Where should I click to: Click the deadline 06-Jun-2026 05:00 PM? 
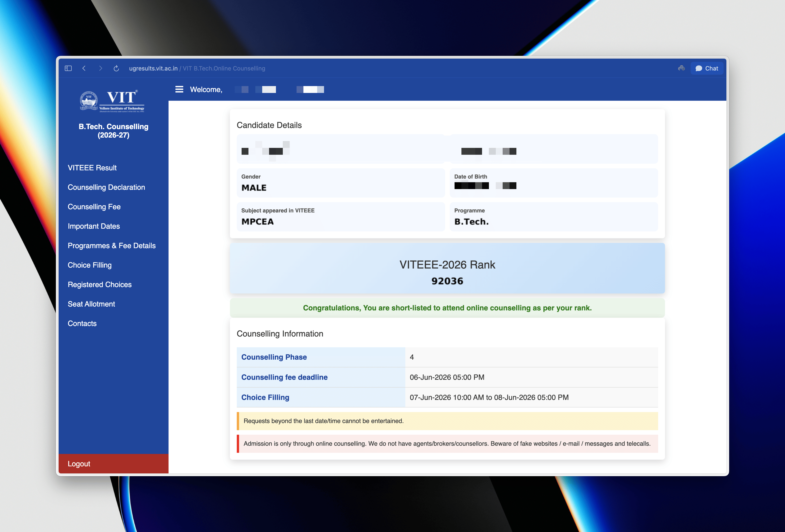pyautogui.click(x=447, y=377)
